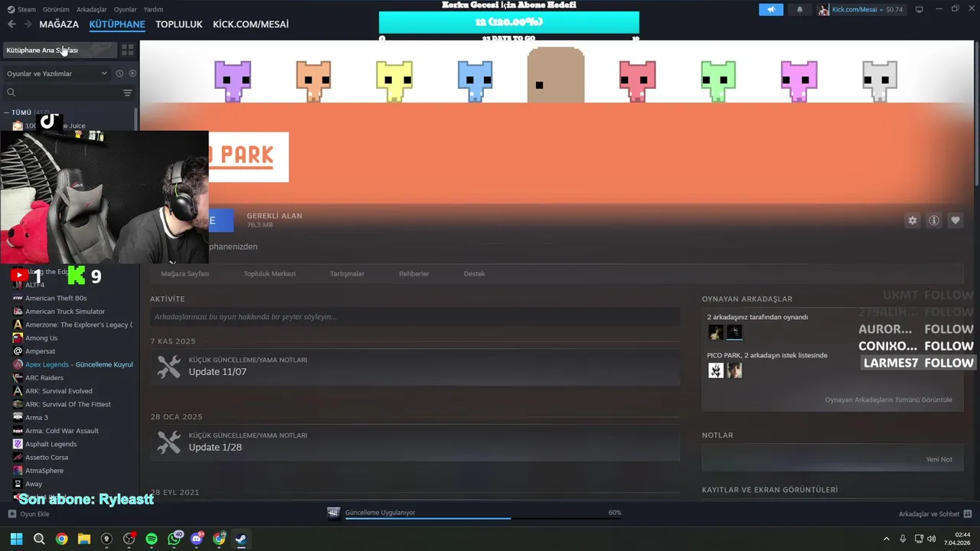980x551 pixels.
Task: Open Spotify from the taskbar
Action: (152, 539)
